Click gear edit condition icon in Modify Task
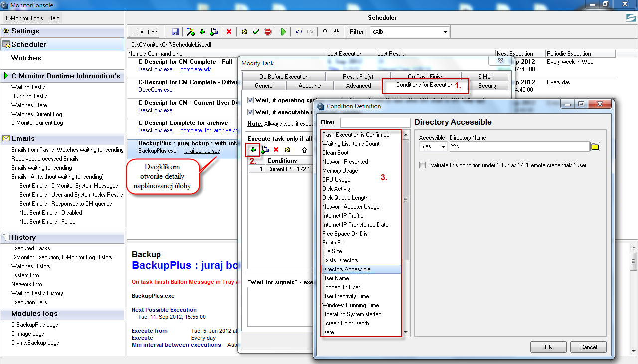The height and width of the screenshot is (364, 638). [288, 149]
